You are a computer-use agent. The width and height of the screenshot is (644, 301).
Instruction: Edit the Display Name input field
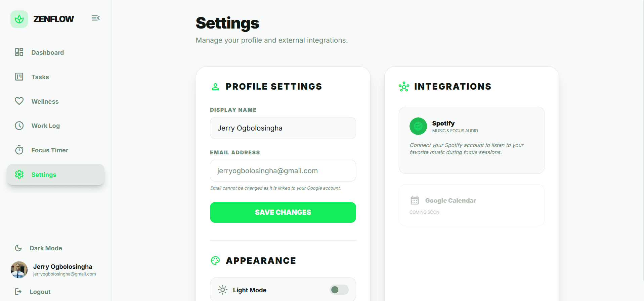point(283,128)
